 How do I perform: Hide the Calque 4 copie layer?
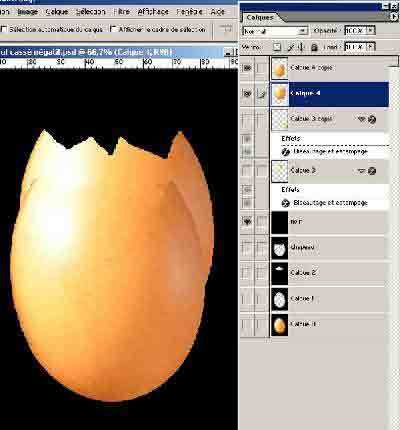(x=247, y=68)
